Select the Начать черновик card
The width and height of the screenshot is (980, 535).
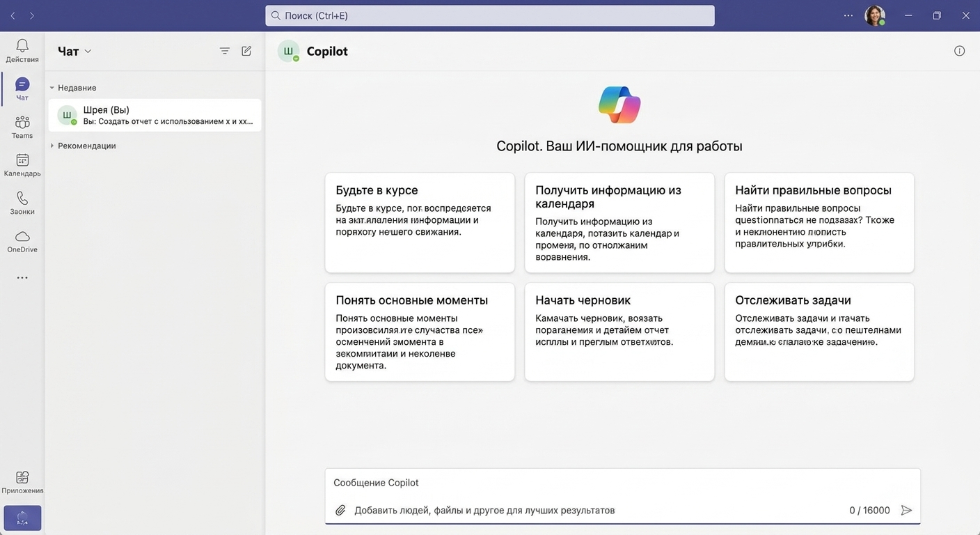(x=619, y=332)
